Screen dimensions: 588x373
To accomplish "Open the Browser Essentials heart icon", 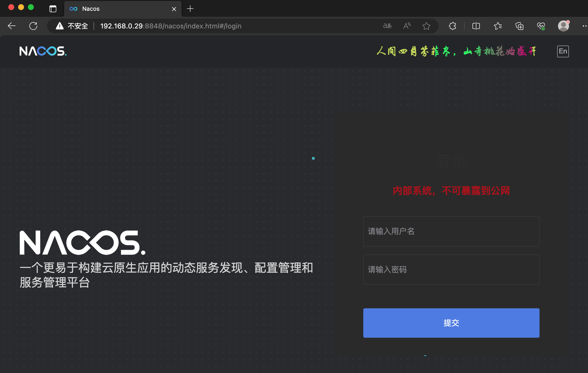I will click(x=541, y=26).
